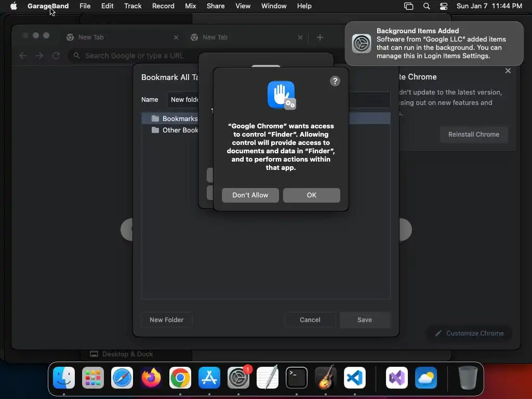
Task: Open Safari from the Dock
Action: [122, 378]
